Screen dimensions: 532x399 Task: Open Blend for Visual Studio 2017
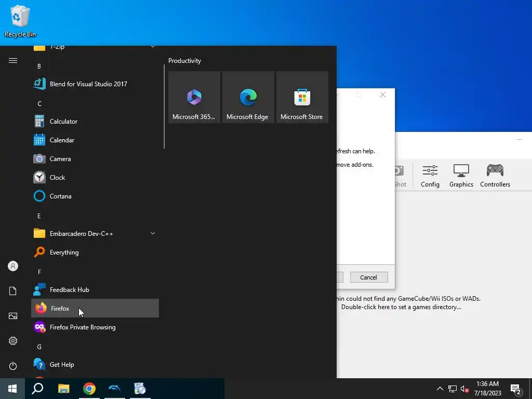pyautogui.click(x=95, y=84)
